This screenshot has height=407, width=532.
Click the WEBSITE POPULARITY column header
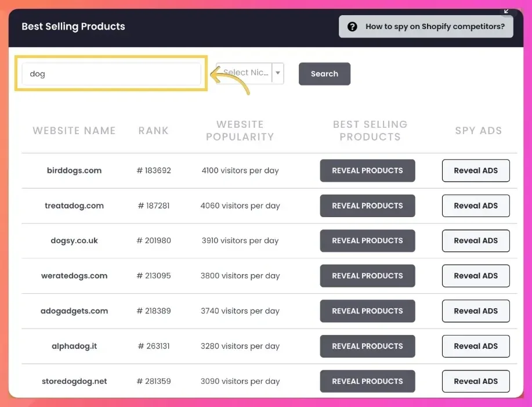tap(240, 131)
